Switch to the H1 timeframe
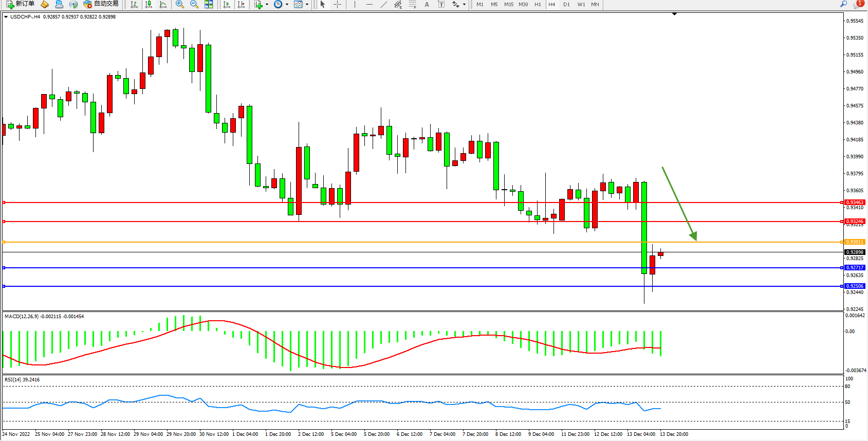This screenshot has height=441, width=868. click(x=538, y=4)
